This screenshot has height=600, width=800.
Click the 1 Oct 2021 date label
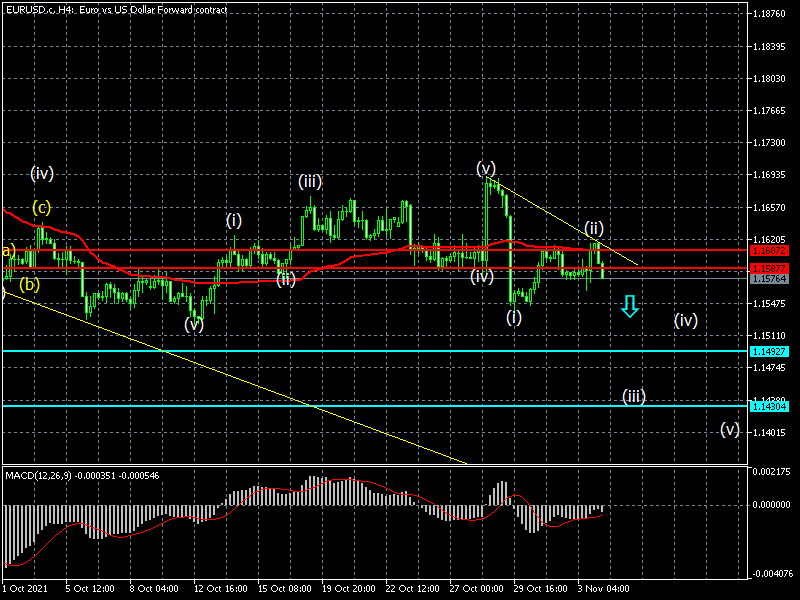point(25,590)
